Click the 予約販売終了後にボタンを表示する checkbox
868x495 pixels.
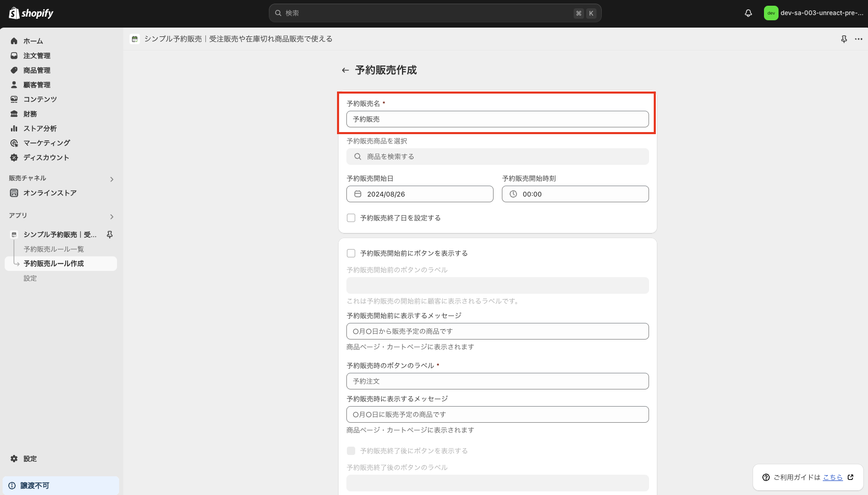[351, 450]
